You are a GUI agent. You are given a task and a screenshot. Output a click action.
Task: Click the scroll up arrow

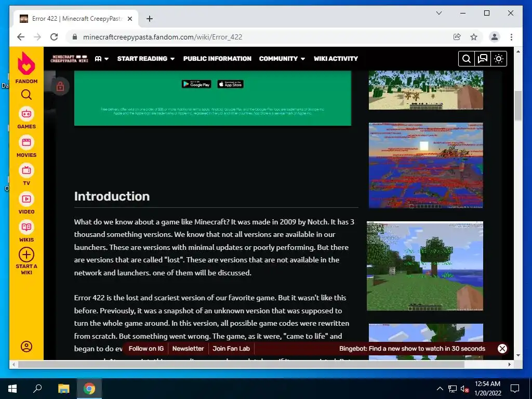click(518, 51)
